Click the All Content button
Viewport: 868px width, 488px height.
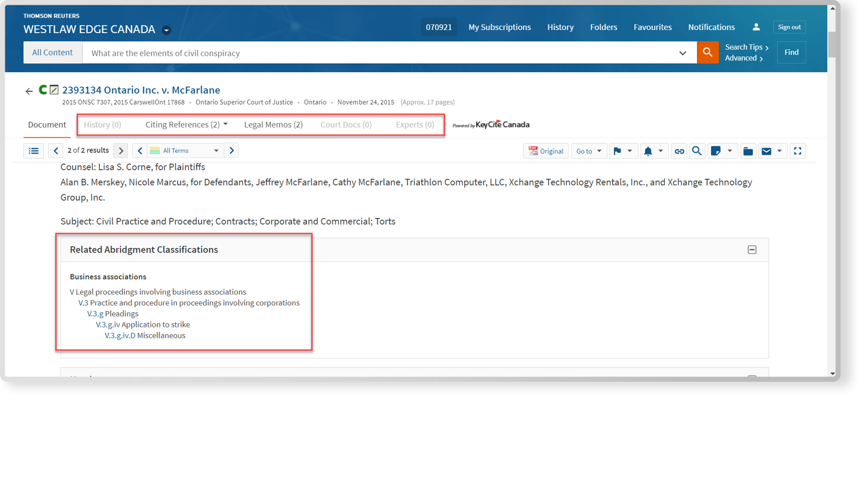tap(53, 53)
